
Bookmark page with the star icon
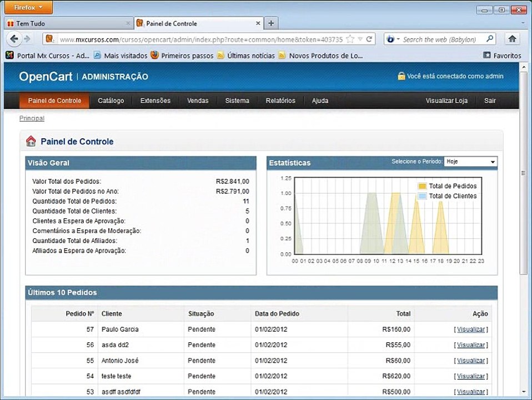tap(350, 39)
